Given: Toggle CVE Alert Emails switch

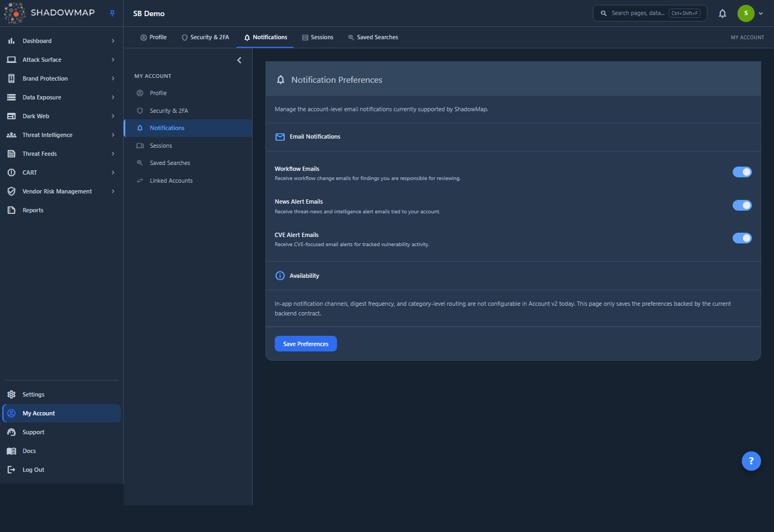Looking at the screenshot, I should 742,238.
